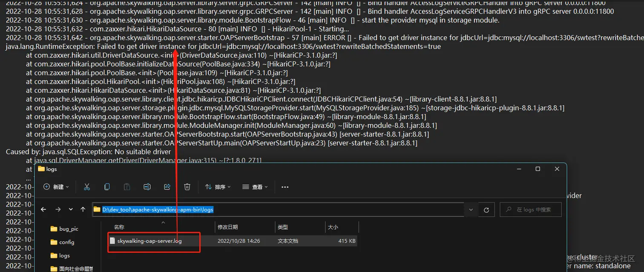Select the logs folder in sidebar
Screen dimensions: 644x272
pyautogui.click(x=60, y=255)
